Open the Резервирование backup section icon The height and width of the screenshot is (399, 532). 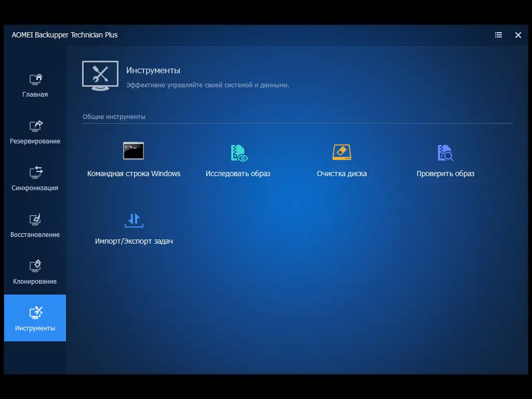click(x=34, y=126)
